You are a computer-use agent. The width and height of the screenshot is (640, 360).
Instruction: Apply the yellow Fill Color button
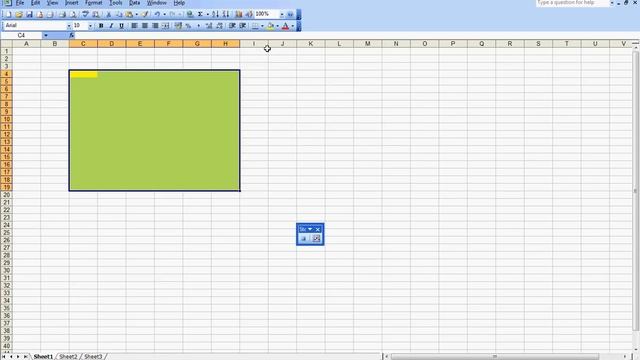pyautogui.click(x=270, y=26)
